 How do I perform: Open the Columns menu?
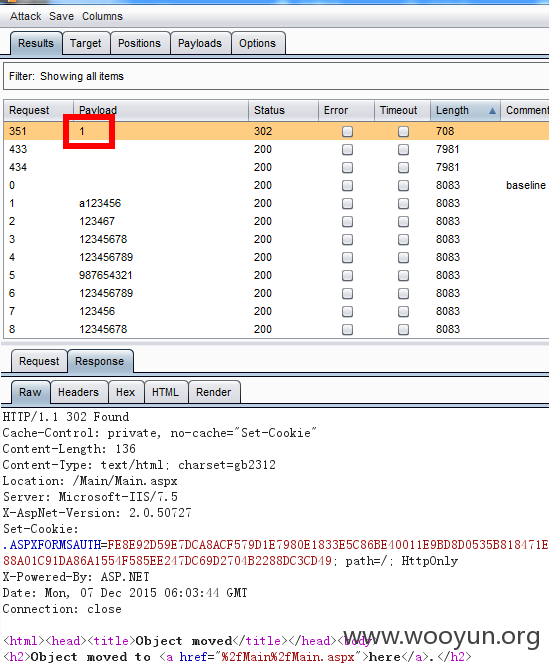(102, 16)
